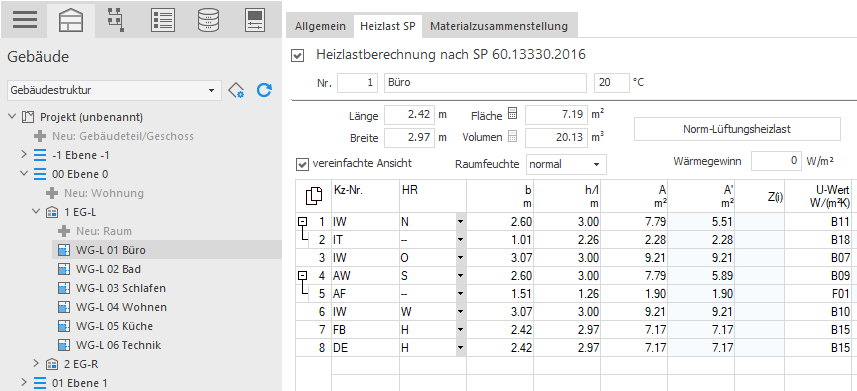The width and height of the screenshot is (857, 391).
Task: Click the plus icon for Neu: Raum
Action: click(x=64, y=231)
